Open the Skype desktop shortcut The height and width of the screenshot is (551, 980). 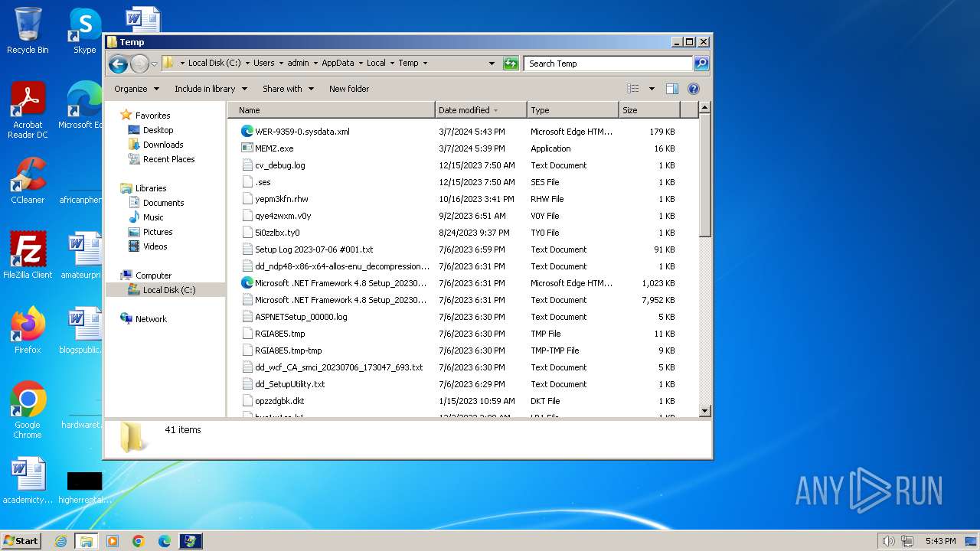(x=84, y=31)
